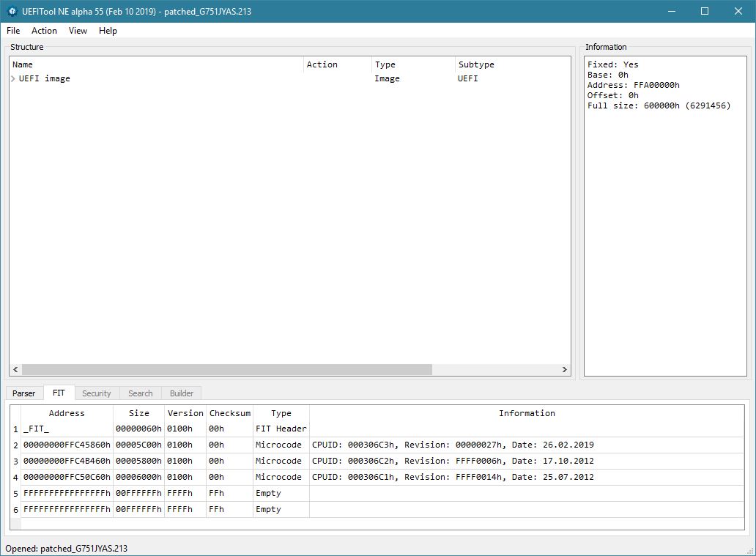Select the _FIT_ address cell

click(x=67, y=429)
